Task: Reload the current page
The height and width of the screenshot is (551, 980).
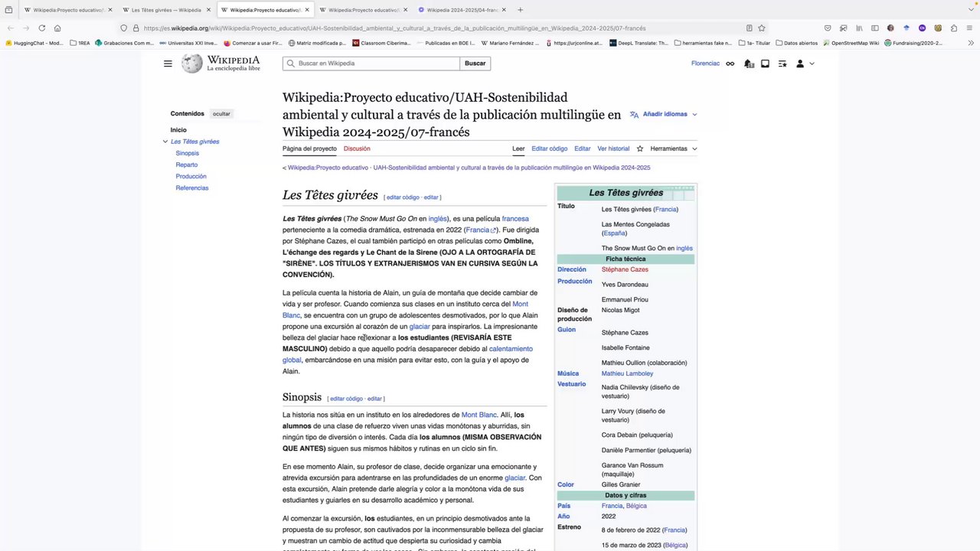Action: click(x=41, y=28)
